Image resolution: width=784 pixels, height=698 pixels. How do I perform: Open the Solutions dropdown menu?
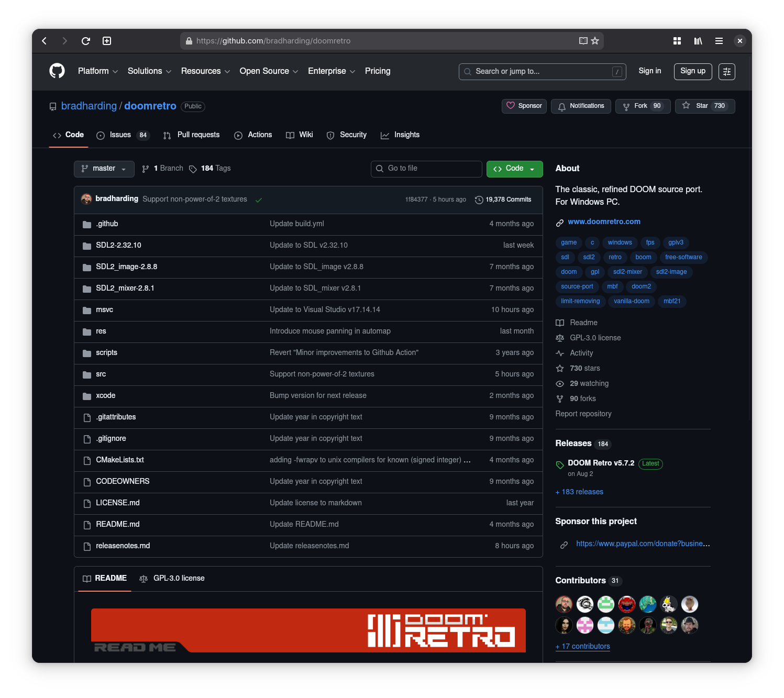(x=149, y=71)
